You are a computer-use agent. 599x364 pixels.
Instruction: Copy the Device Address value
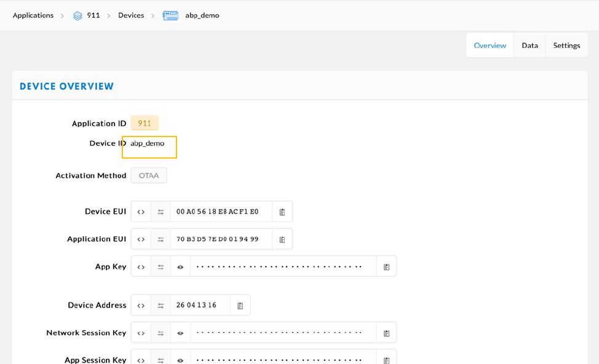pos(240,306)
